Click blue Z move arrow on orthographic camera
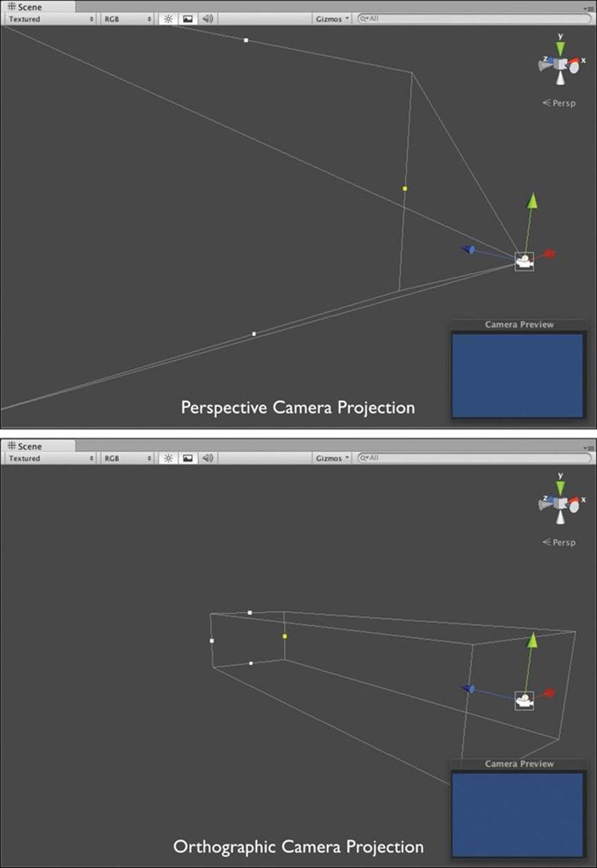Image resolution: width=597 pixels, height=868 pixels. pyautogui.click(x=468, y=689)
